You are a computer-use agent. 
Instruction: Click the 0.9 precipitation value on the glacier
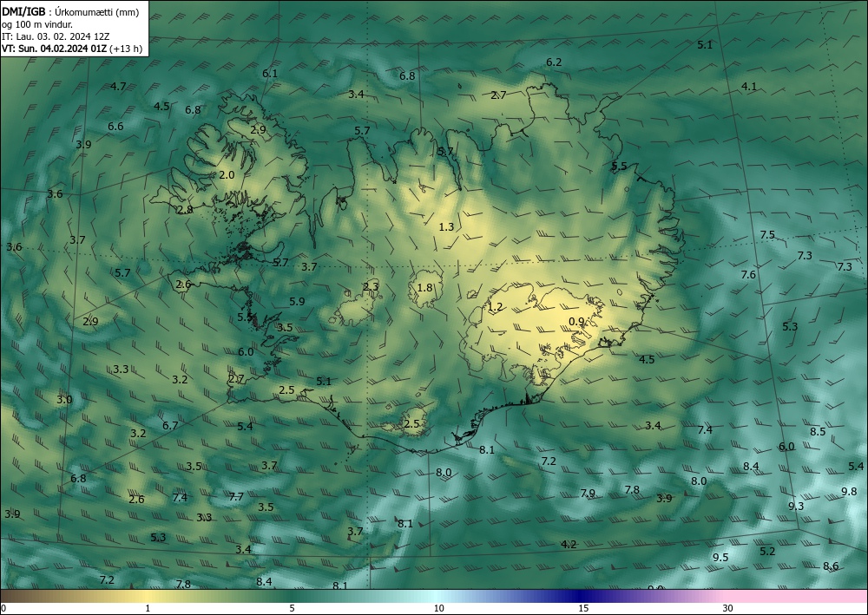pos(576,321)
